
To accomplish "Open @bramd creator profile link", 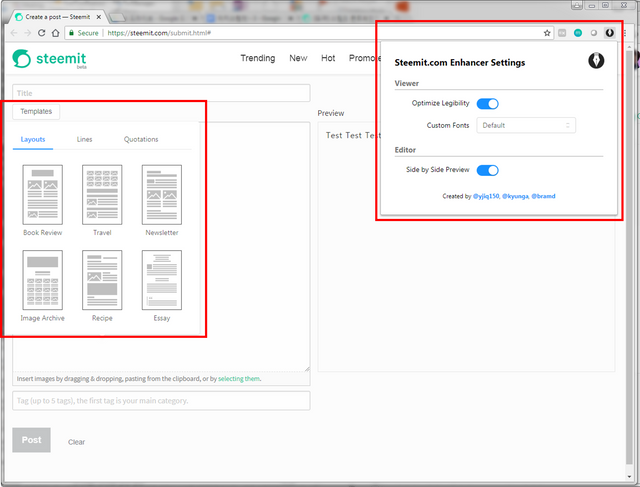I will tap(543, 196).
